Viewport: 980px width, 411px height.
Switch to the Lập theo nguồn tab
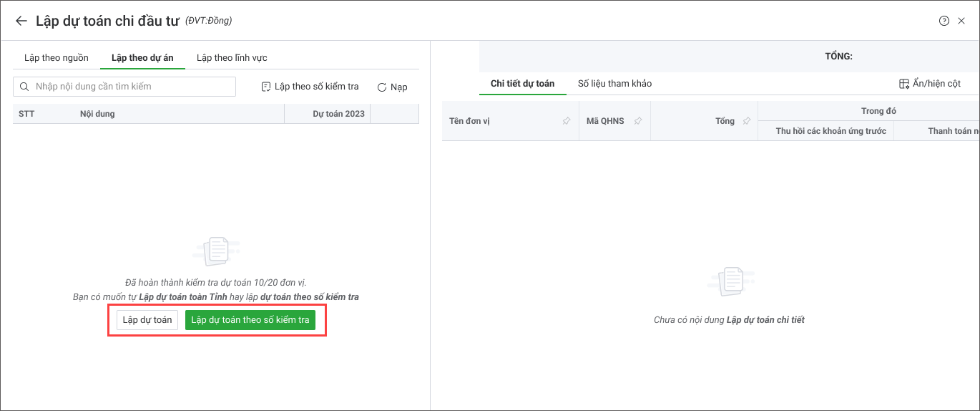pos(57,58)
